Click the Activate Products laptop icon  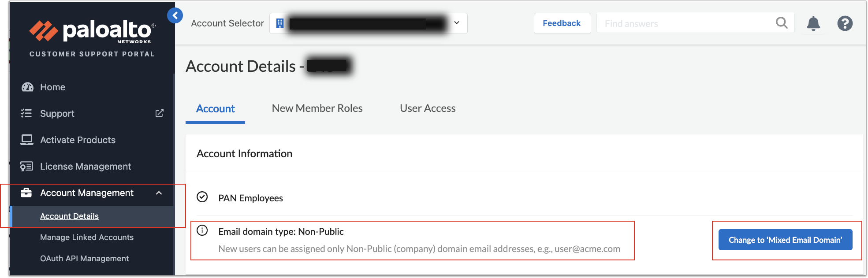(27, 140)
